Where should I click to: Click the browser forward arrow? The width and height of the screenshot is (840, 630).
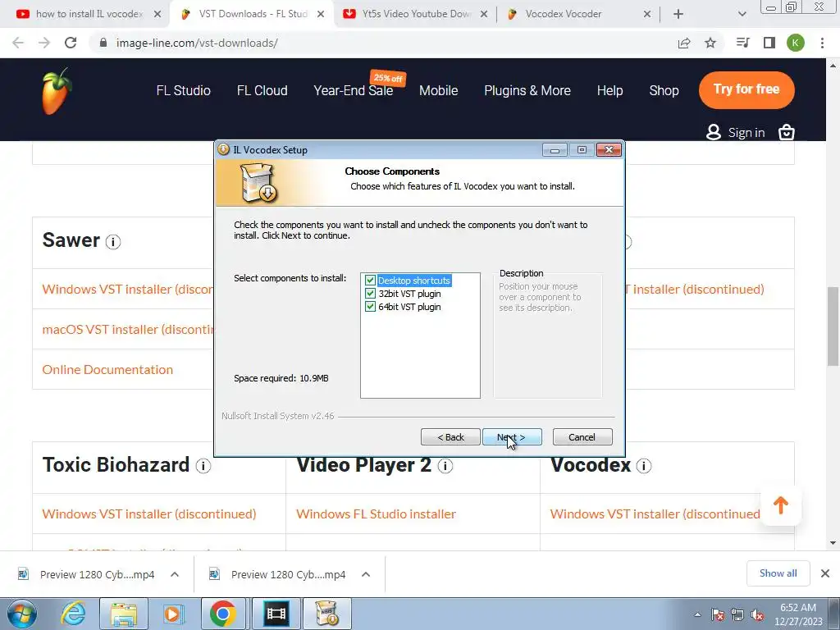44,43
